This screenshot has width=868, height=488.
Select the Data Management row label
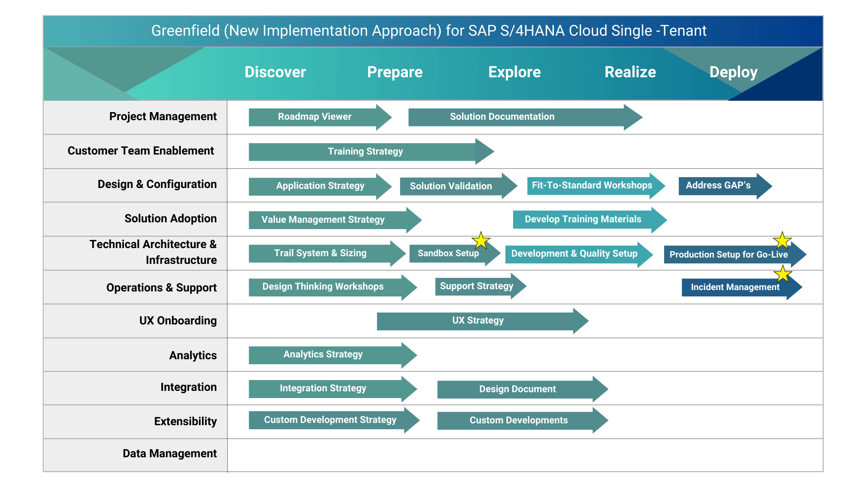point(170,454)
